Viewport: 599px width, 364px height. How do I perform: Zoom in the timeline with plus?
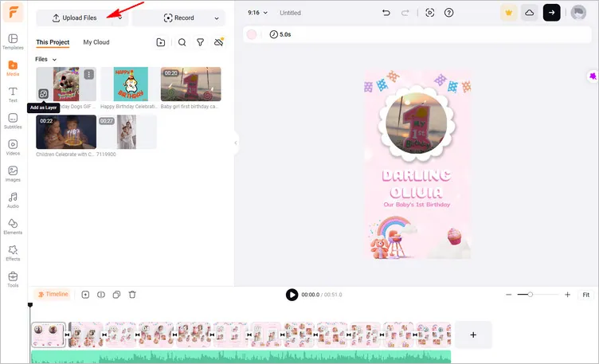[567, 295]
